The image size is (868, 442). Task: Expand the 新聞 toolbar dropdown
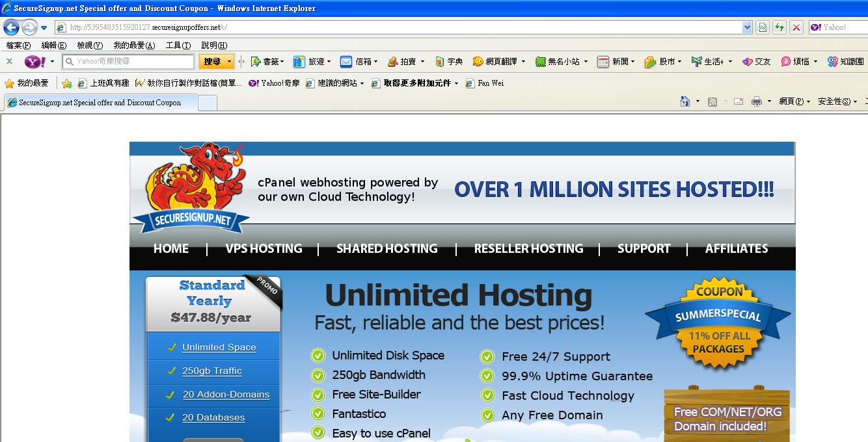click(x=632, y=62)
